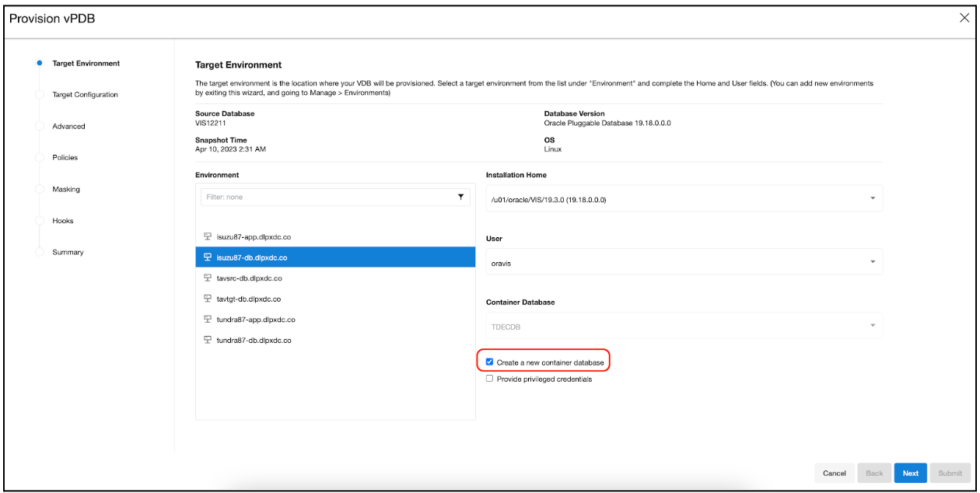Click the Cancel button

pyautogui.click(x=834, y=473)
